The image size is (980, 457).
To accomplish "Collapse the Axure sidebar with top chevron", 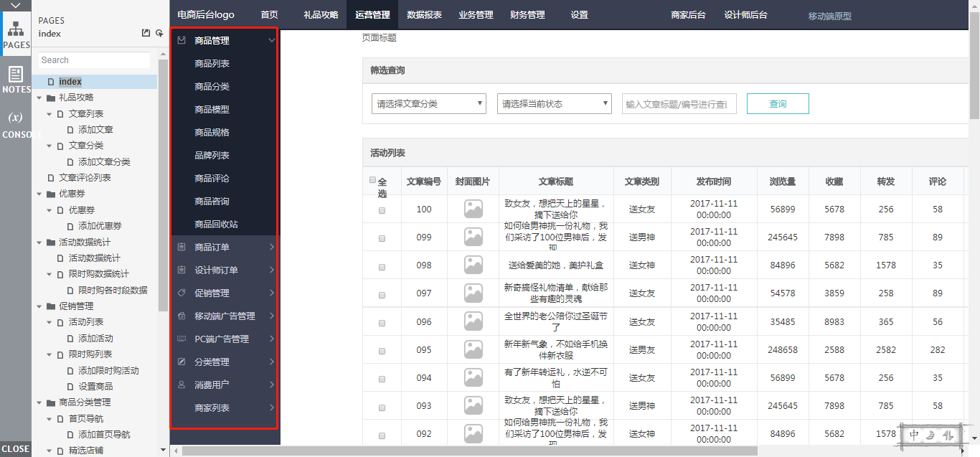I will point(15,5).
